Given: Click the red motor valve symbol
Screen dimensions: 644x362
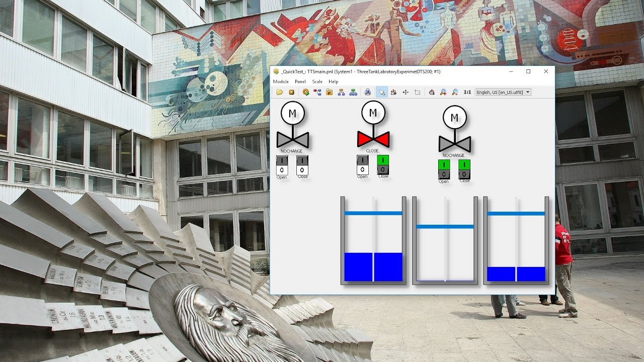Looking at the screenshot, I should pos(373,125).
